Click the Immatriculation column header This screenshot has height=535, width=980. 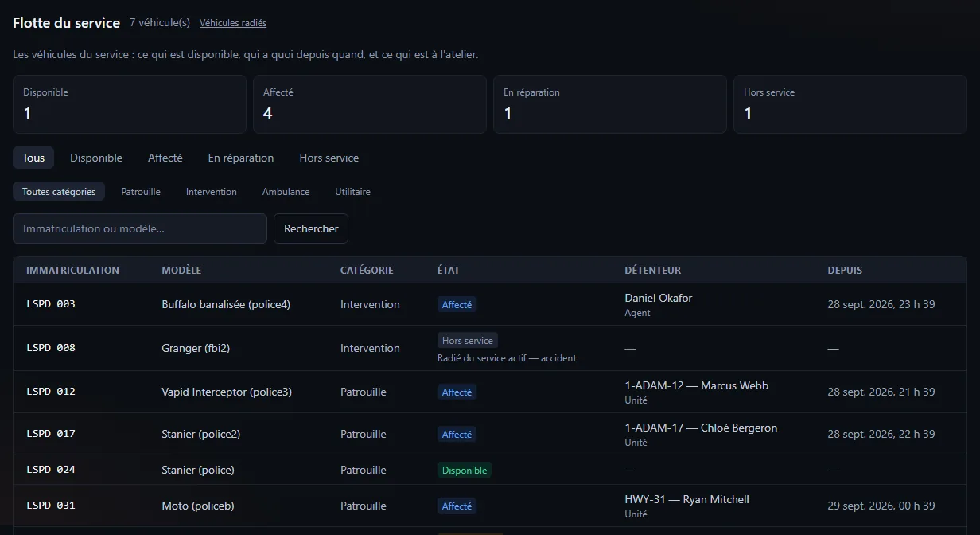[72, 270]
